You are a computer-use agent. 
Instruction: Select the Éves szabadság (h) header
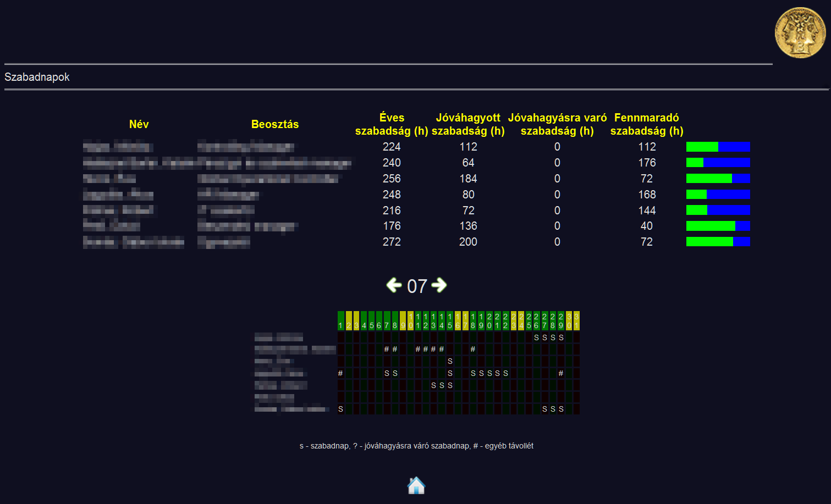(x=392, y=124)
